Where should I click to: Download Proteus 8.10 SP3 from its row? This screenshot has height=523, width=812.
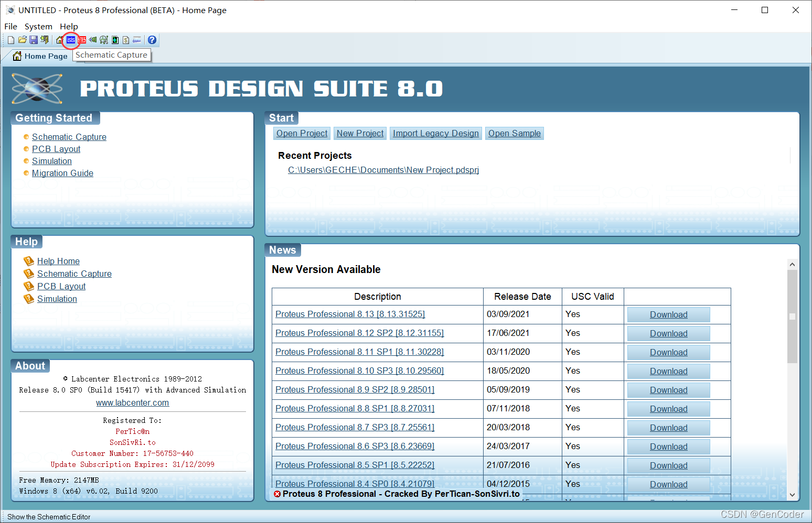pyautogui.click(x=669, y=371)
